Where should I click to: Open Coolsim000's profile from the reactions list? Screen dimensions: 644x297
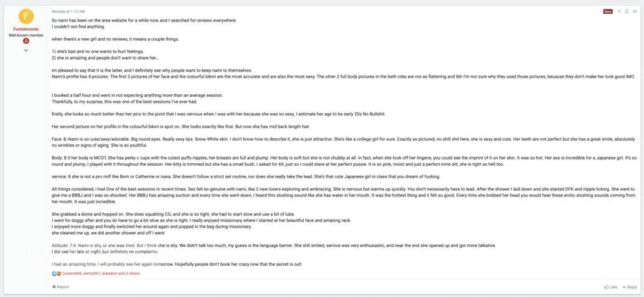71,274
